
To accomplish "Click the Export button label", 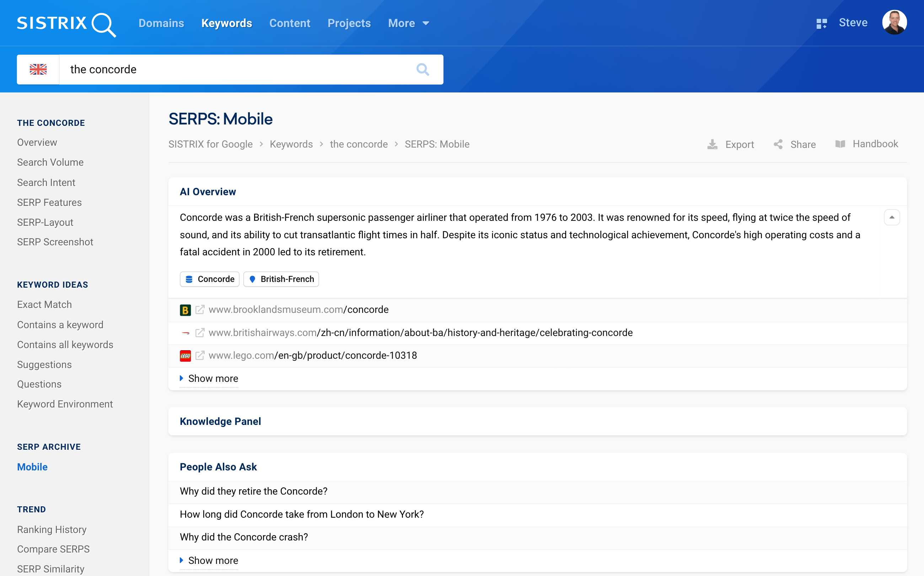I will coord(739,144).
